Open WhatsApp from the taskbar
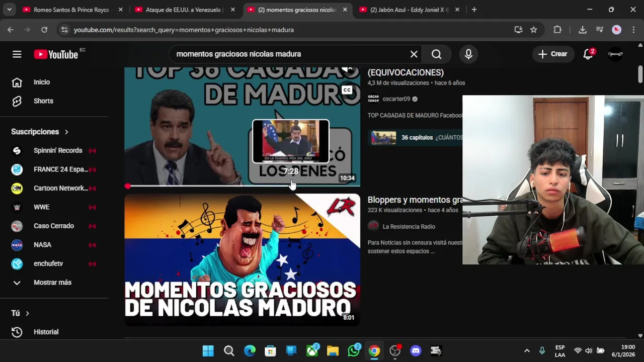Screen dimensions: 644x362 coord(354,350)
